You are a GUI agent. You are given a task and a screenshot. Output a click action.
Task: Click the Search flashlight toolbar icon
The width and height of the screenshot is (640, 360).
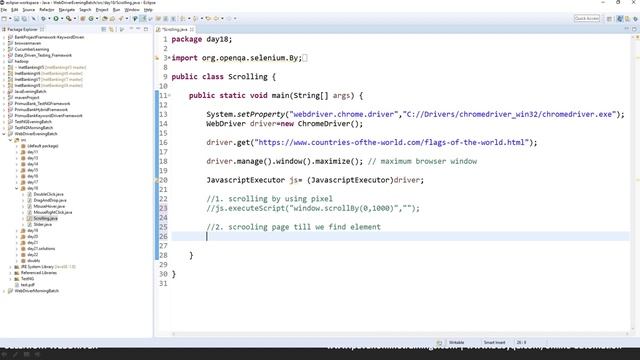121,18
